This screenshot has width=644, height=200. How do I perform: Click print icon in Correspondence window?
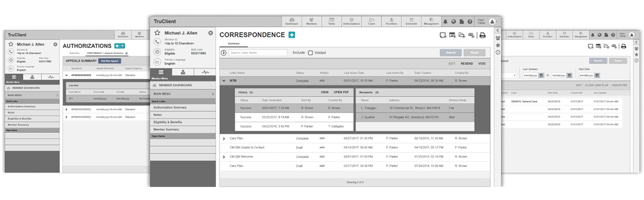coord(482,35)
